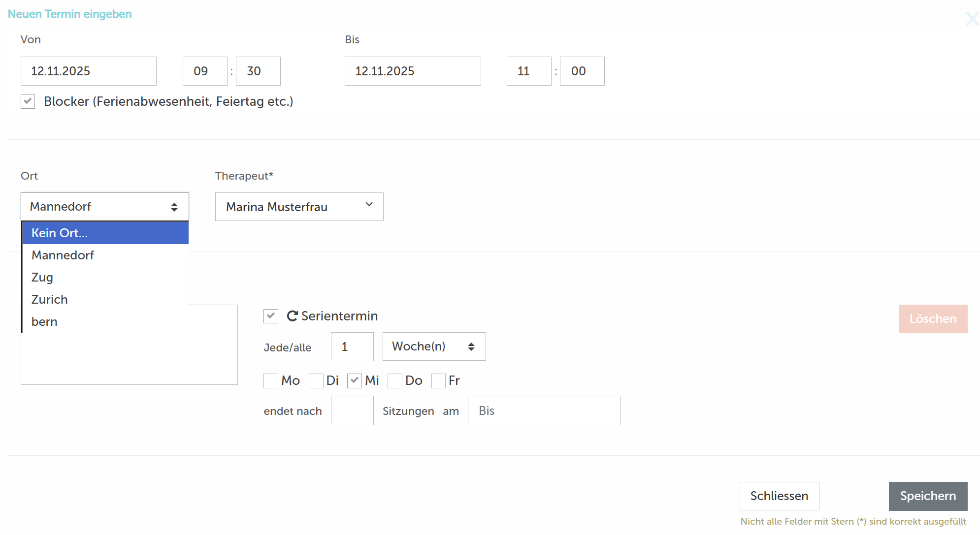Select bern from the Ort list

click(x=44, y=322)
